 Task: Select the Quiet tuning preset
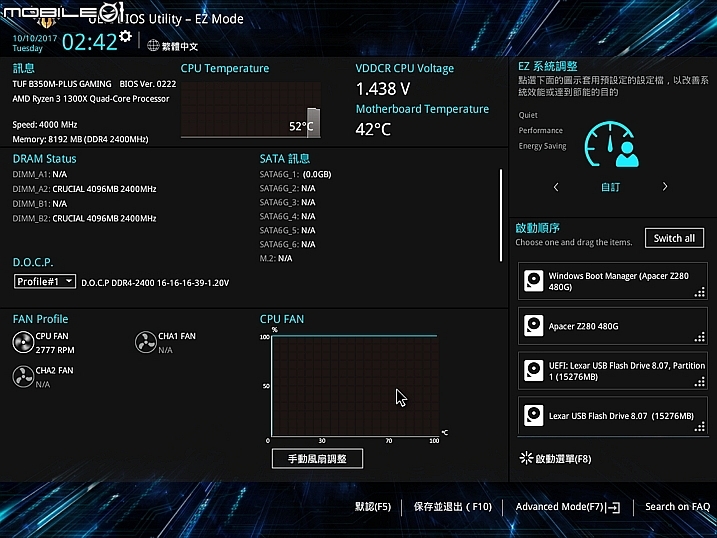pyautogui.click(x=528, y=115)
